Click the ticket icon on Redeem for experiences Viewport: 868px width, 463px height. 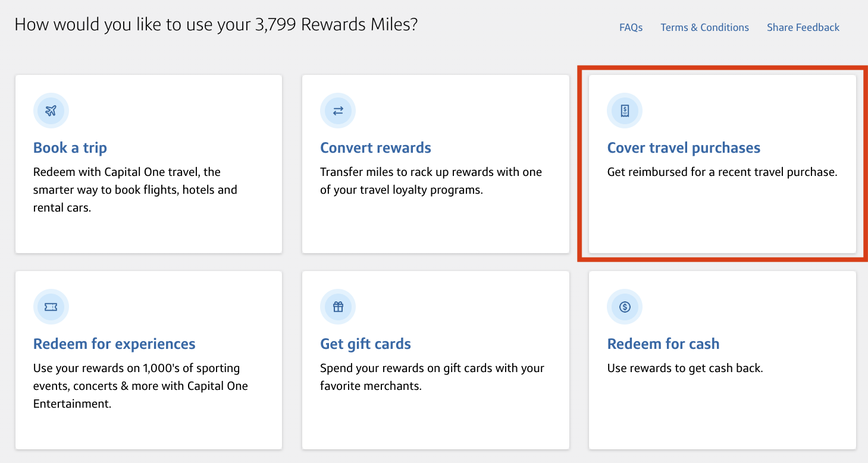point(51,307)
